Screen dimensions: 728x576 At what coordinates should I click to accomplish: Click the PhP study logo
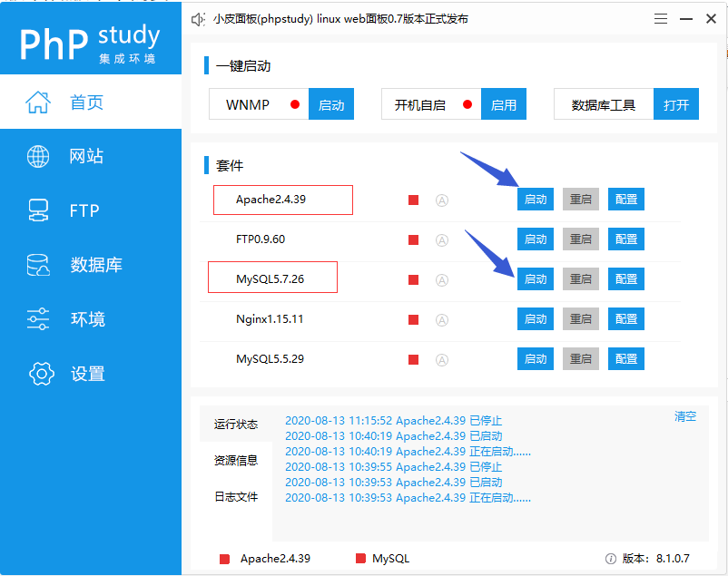(x=90, y=44)
